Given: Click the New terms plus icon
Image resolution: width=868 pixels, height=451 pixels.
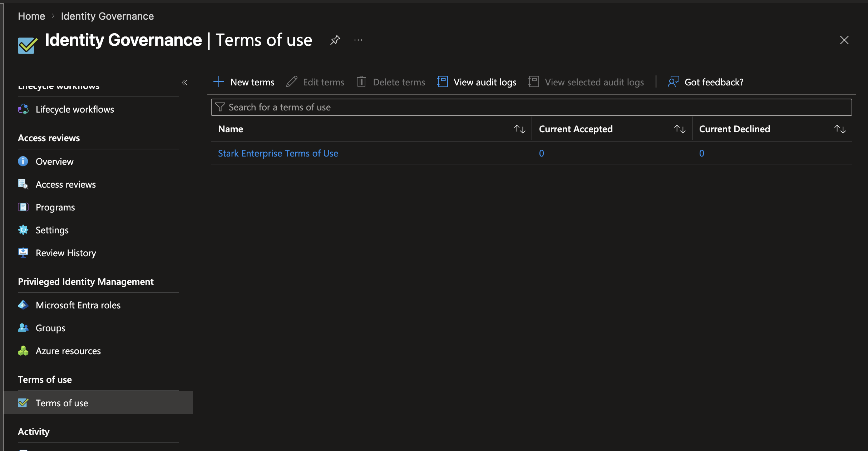Looking at the screenshot, I should (x=219, y=82).
